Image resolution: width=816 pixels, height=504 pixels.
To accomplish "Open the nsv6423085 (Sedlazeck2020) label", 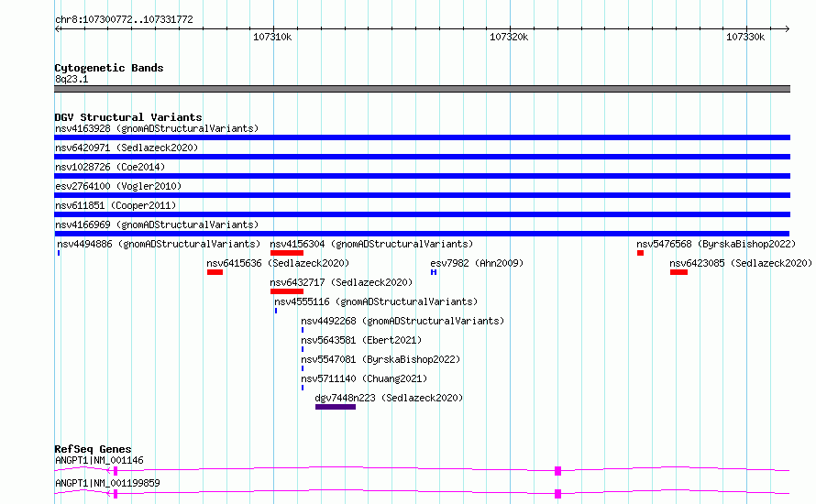I will click(x=741, y=263).
